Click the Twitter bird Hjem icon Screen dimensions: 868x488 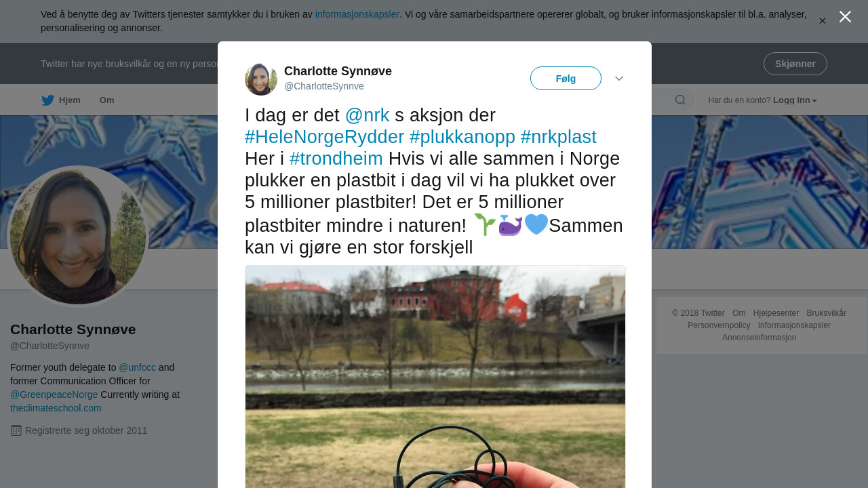pos(48,100)
